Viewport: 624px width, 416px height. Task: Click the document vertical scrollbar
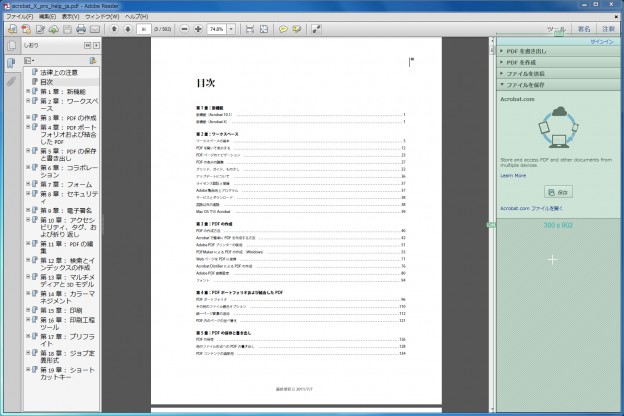pos(492,225)
